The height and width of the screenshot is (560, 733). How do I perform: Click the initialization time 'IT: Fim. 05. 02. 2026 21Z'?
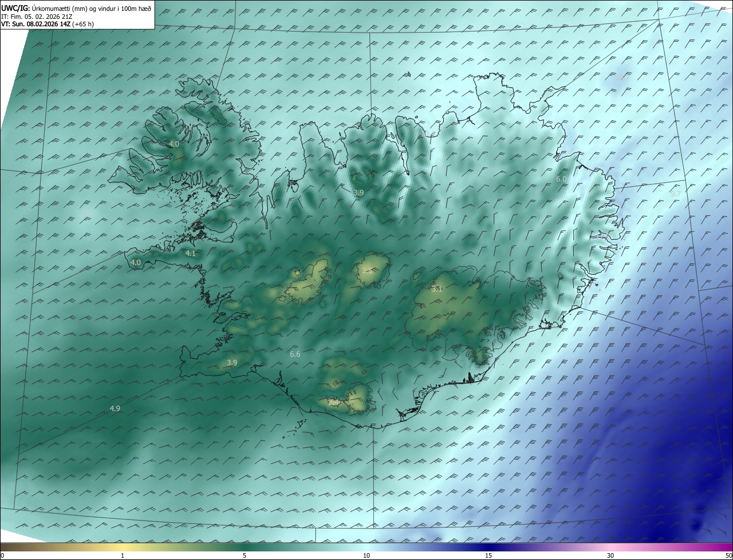point(37,16)
